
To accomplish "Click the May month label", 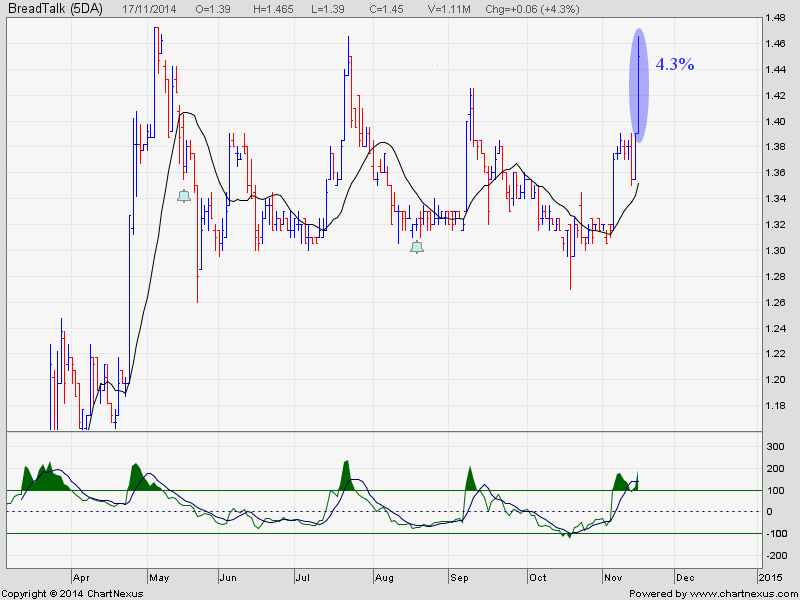I will [159, 578].
